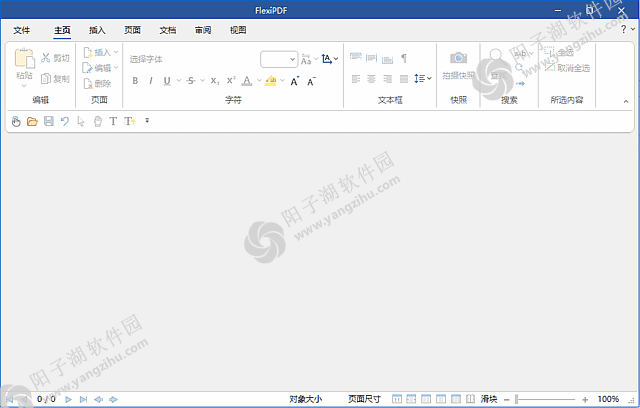The height and width of the screenshot is (408, 640).
Task: Click the 删除 page delete button
Action: (97, 84)
